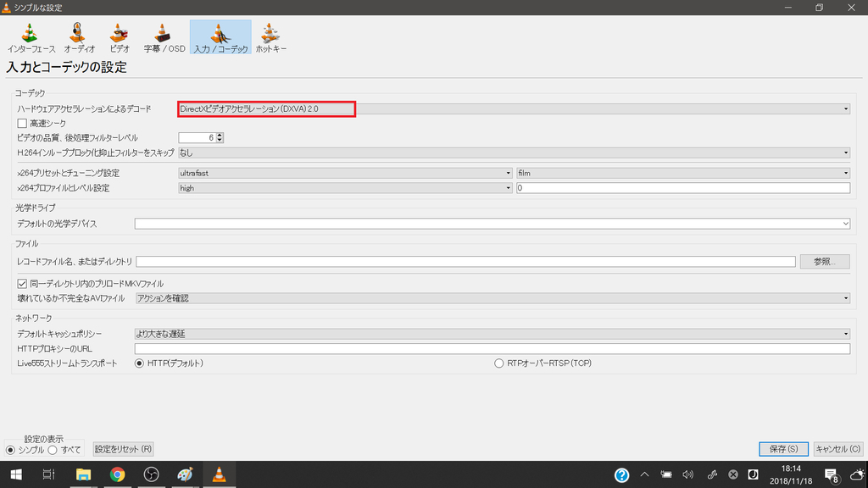Switch settings view to すべて
868x488 pixels.
pyautogui.click(x=53, y=450)
